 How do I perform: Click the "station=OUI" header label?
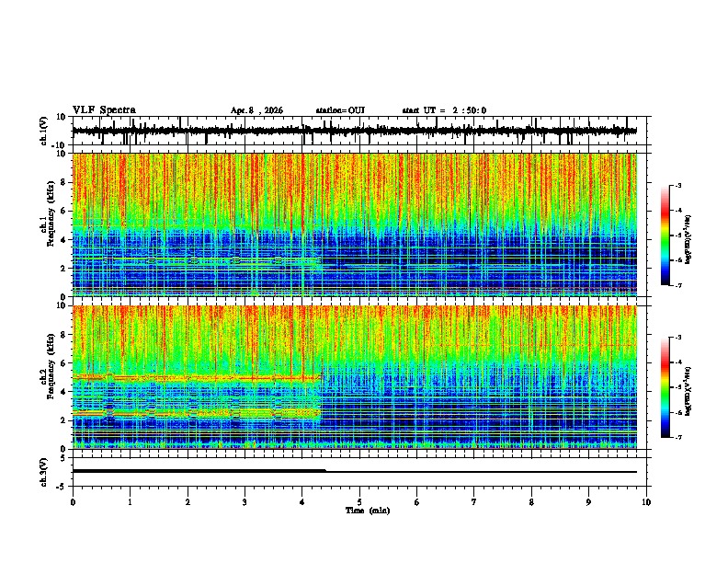(340, 110)
